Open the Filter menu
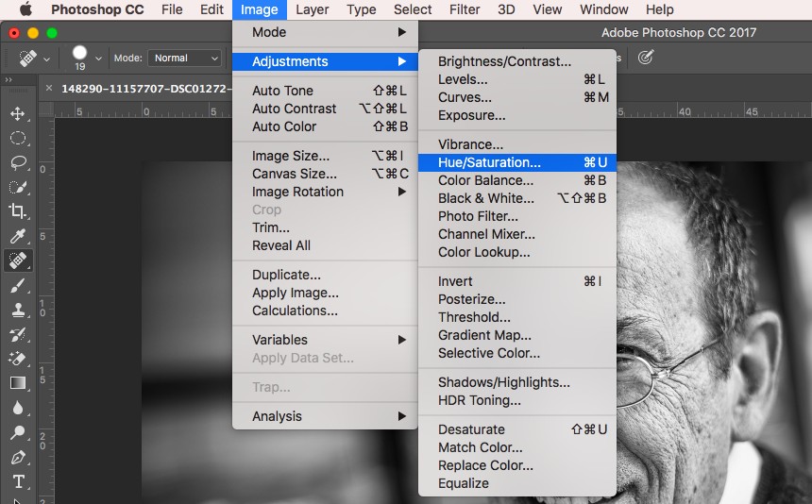 (x=465, y=9)
